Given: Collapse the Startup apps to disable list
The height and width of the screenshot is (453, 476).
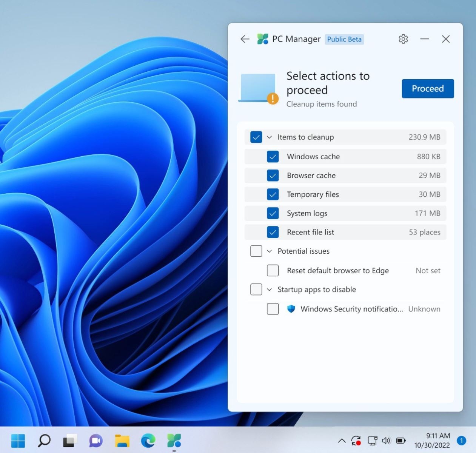Looking at the screenshot, I should point(269,289).
